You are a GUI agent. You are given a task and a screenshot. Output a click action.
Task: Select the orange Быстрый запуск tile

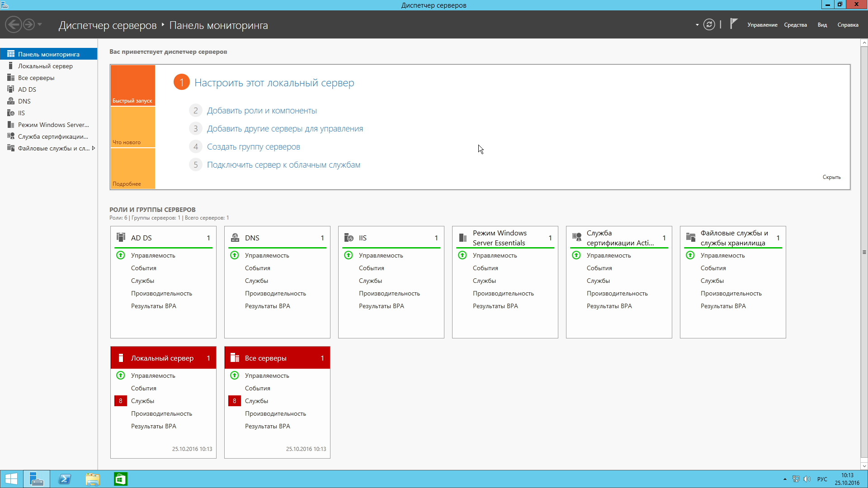(x=132, y=85)
